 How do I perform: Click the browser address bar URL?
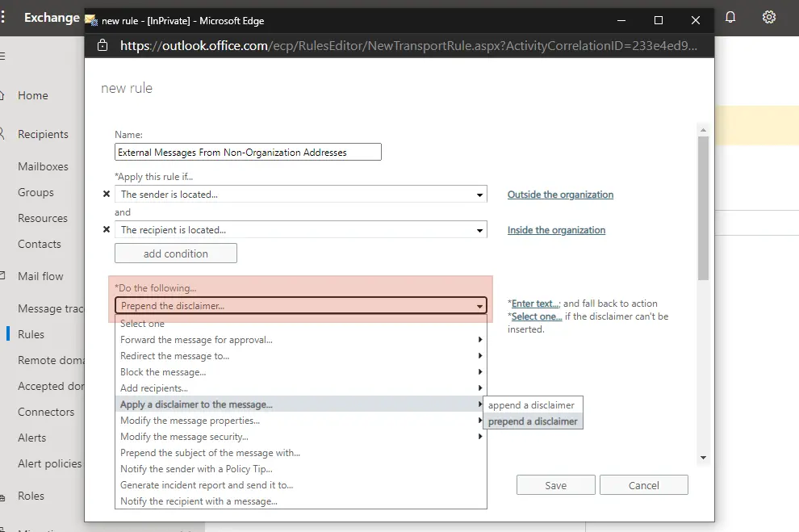408,45
